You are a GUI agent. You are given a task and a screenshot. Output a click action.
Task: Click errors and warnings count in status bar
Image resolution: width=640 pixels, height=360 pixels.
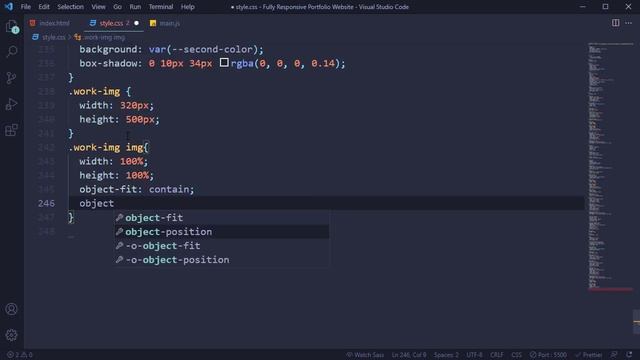point(20,355)
